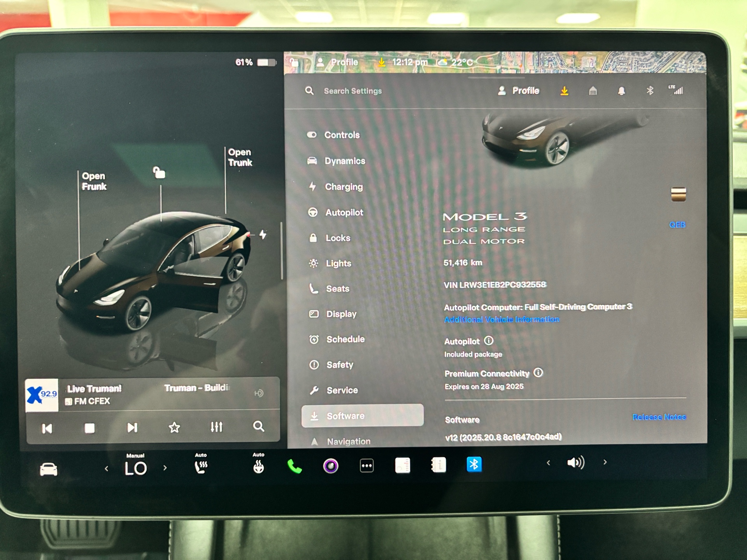Tap the brown color swatch icon
747x560 pixels.
pyautogui.click(x=679, y=194)
